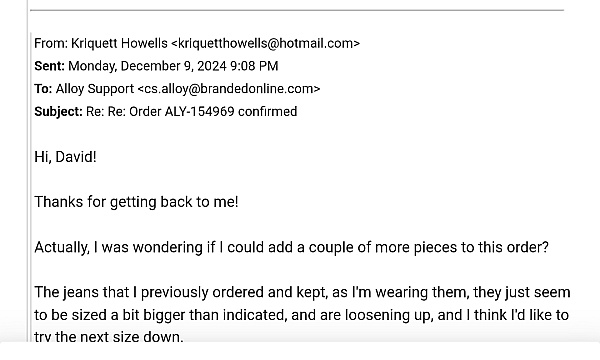
Task: Click the word confirmed in subject
Action: [267, 112]
